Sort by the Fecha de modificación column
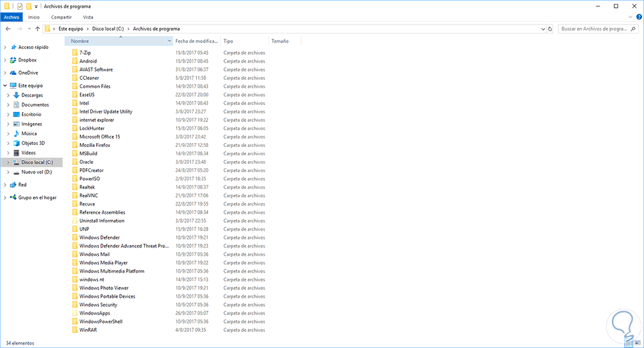Image resolution: width=644 pixels, height=348 pixels. click(x=196, y=41)
